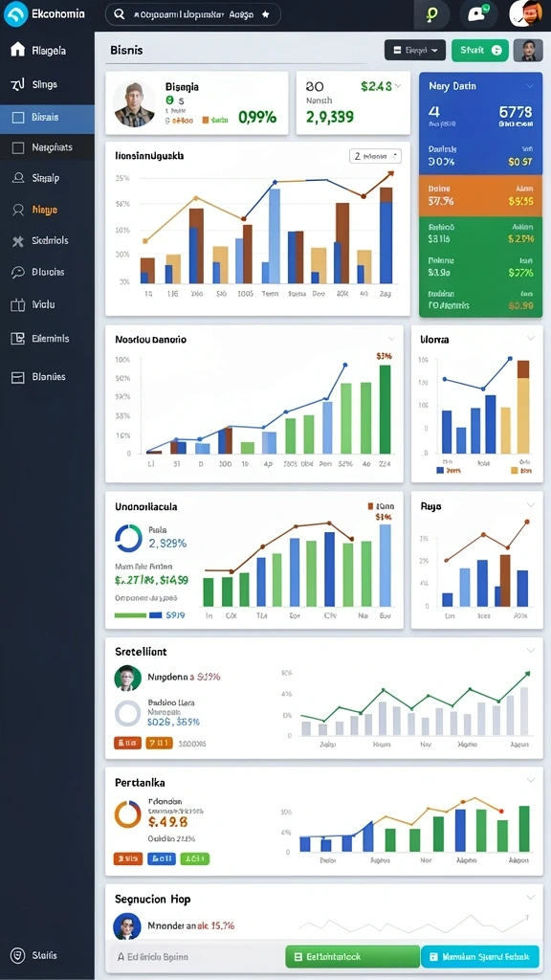Click the search field in top bar

(x=192, y=14)
